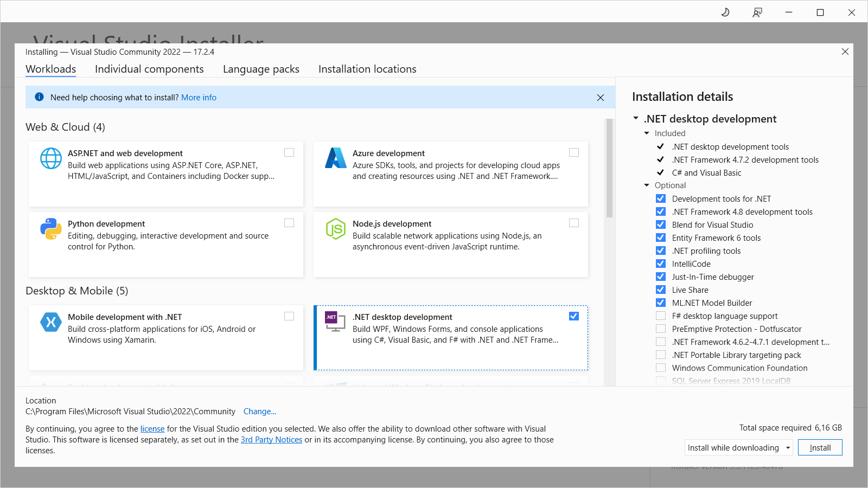
Task: Click the info icon in help banner
Action: click(x=39, y=97)
